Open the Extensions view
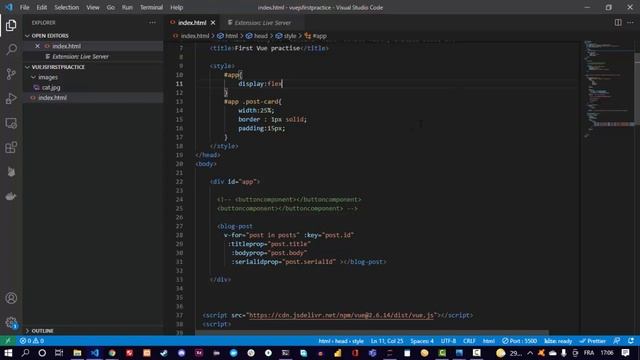The width and height of the screenshot is (640, 360). point(11,147)
